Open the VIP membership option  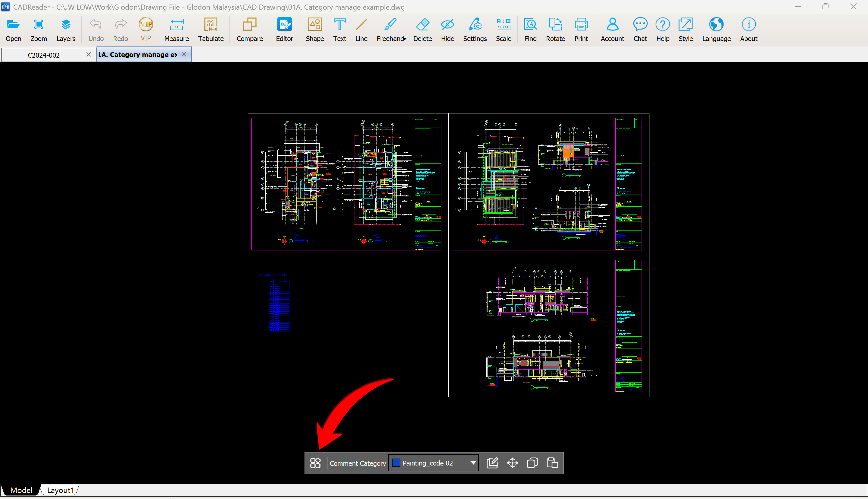[146, 30]
